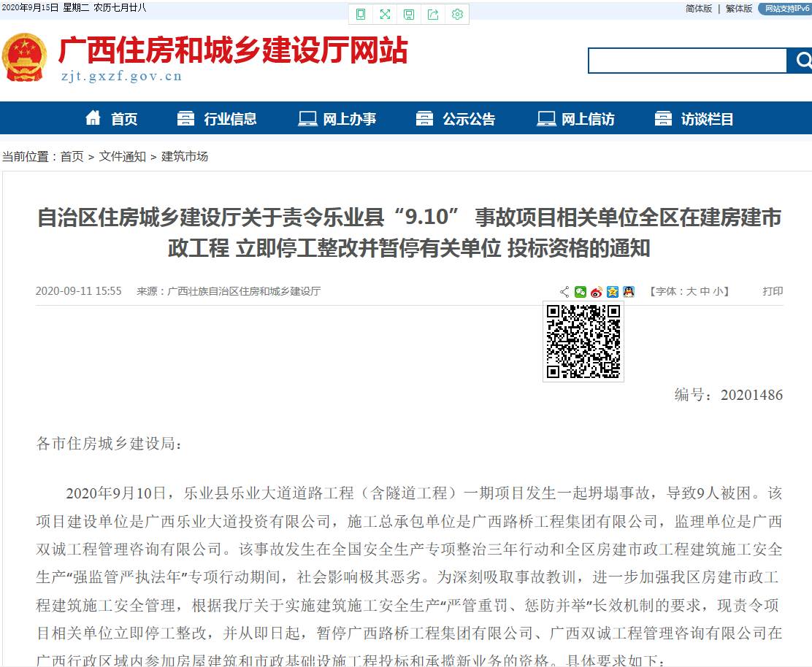The height and width of the screenshot is (667, 812).
Task: Click the article headline text
Action: (x=409, y=233)
